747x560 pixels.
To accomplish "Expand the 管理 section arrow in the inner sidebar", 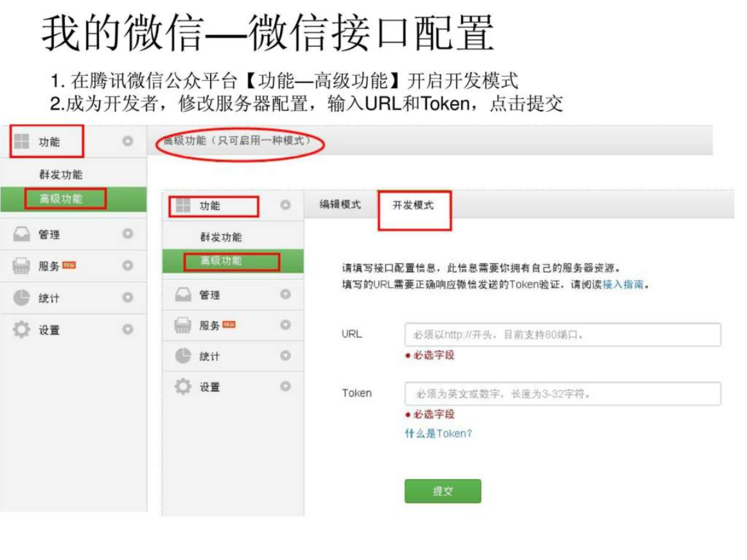I will click(285, 294).
